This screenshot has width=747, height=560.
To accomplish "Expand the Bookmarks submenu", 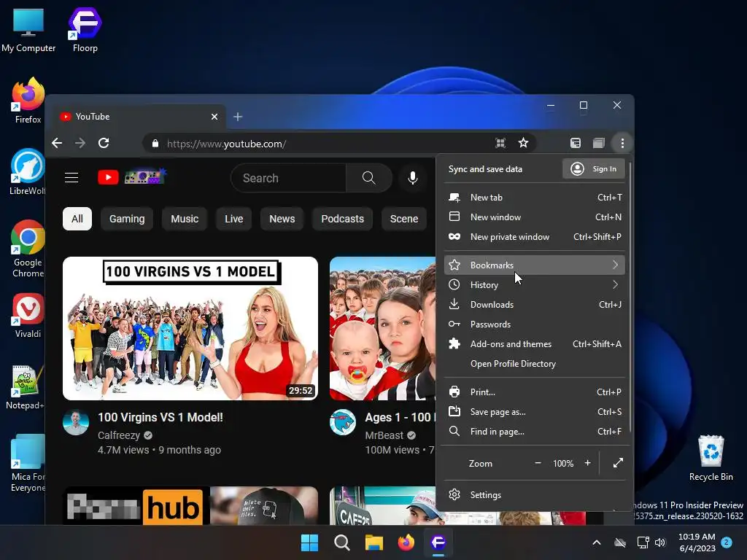I will click(535, 265).
